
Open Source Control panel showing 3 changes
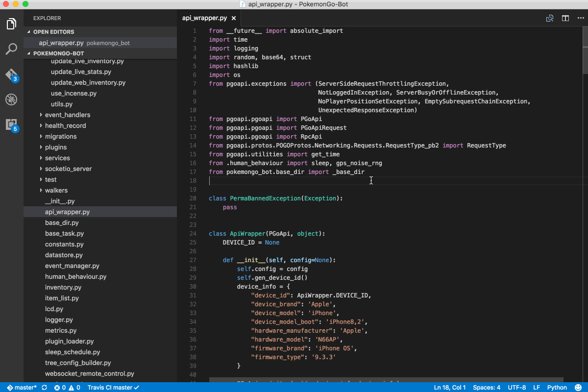click(x=11, y=73)
